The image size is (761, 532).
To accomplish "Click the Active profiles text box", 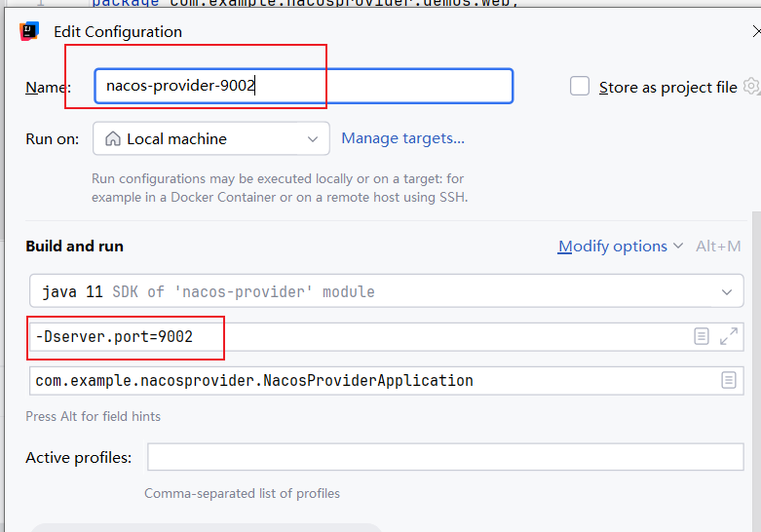I will click(x=444, y=457).
